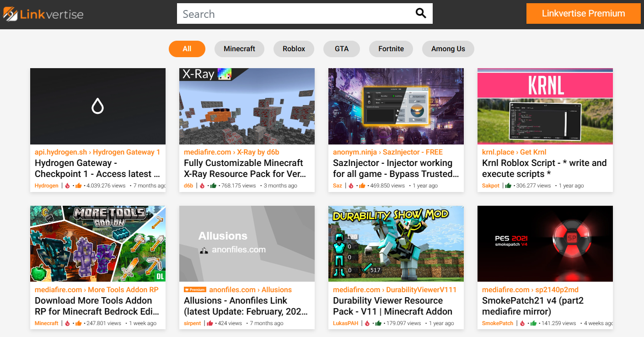Open the mediafire.com › DurabilityViewerV111 link
This screenshot has width=644, height=337.
point(395,290)
